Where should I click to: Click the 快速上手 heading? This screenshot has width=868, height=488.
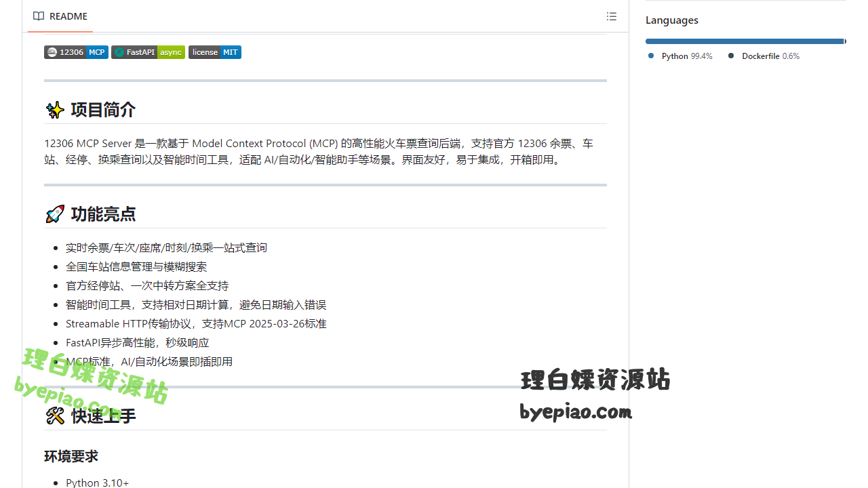[103, 415]
